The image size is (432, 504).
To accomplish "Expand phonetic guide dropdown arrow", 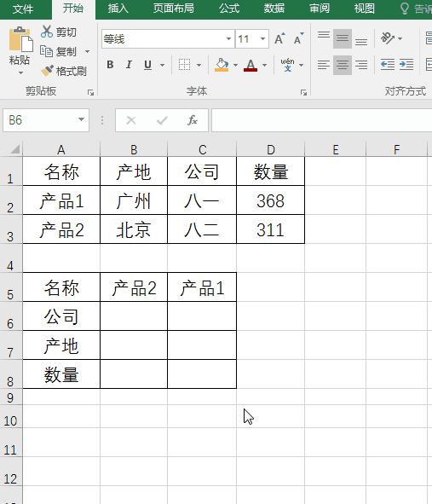I will tap(301, 65).
